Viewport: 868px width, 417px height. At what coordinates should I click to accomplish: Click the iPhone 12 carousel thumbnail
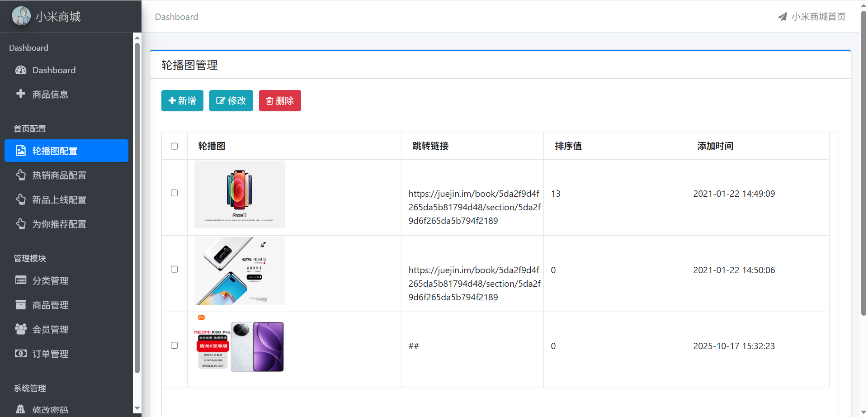pyautogui.click(x=240, y=194)
